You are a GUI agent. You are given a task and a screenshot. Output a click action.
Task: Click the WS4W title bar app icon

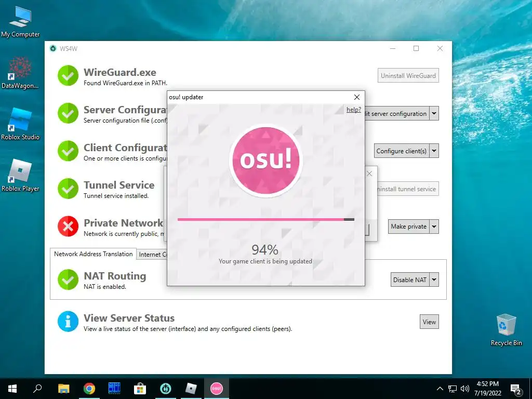53,48
